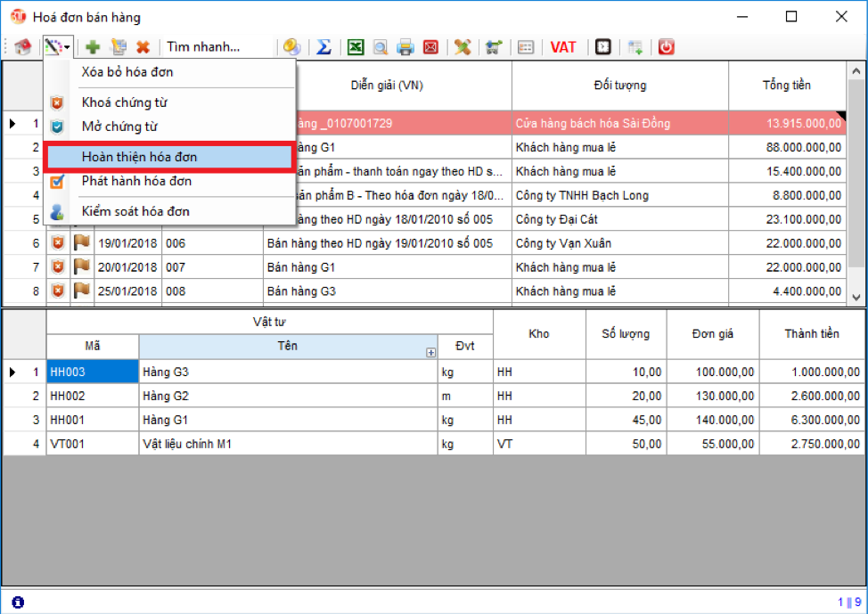This screenshot has height=614, width=868.
Task: Click the blue Sigma sum icon
Action: point(323,47)
